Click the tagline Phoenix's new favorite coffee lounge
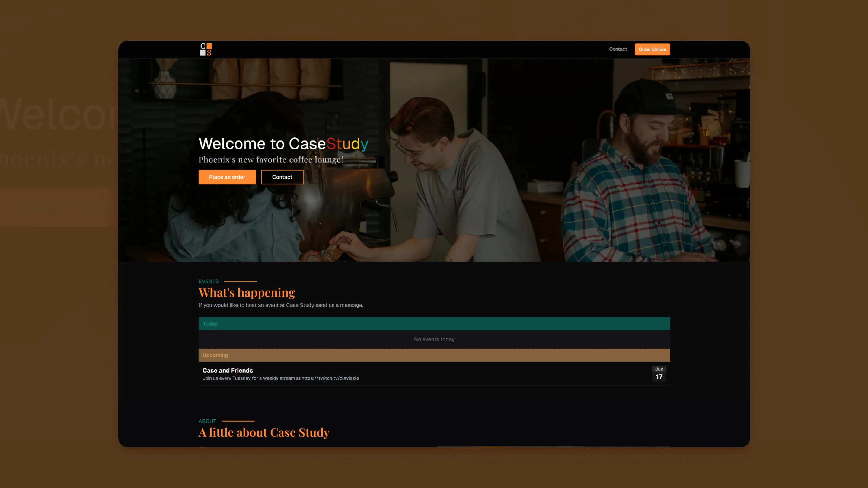The height and width of the screenshot is (488, 868). click(x=271, y=160)
